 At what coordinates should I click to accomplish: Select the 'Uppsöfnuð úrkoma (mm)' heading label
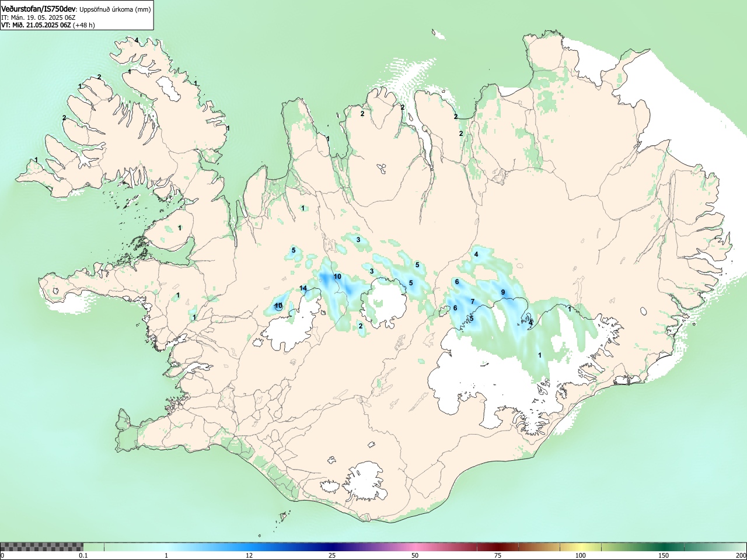click(x=115, y=9)
